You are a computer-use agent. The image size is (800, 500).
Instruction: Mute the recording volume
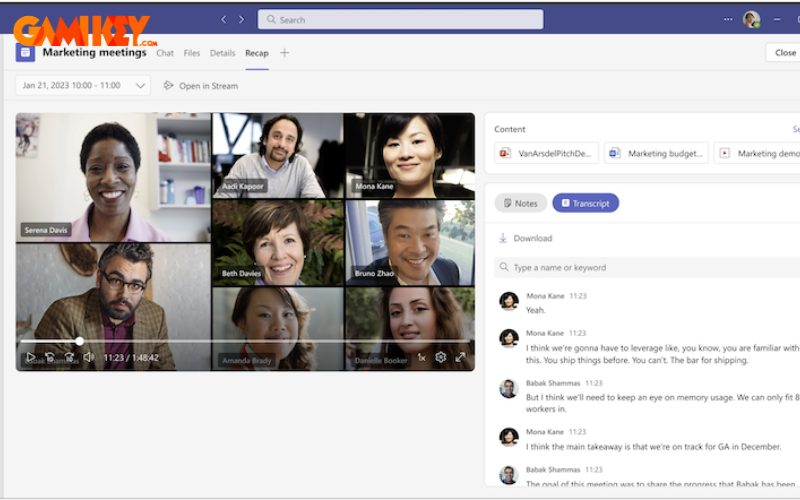coord(88,357)
